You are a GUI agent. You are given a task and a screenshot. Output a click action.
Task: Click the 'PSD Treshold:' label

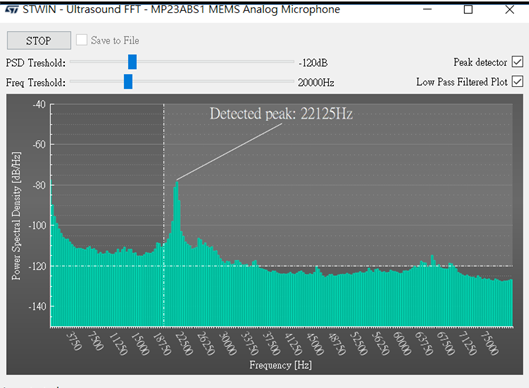[x=35, y=63]
